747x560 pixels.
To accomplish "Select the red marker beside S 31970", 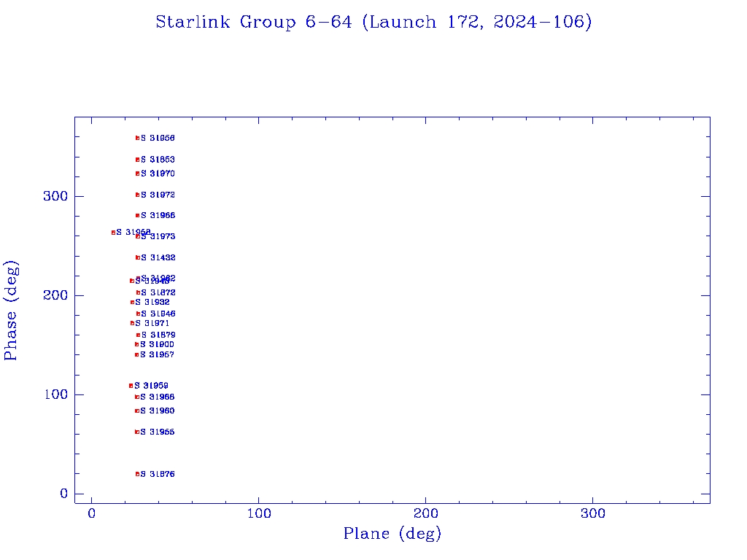I will (x=137, y=174).
